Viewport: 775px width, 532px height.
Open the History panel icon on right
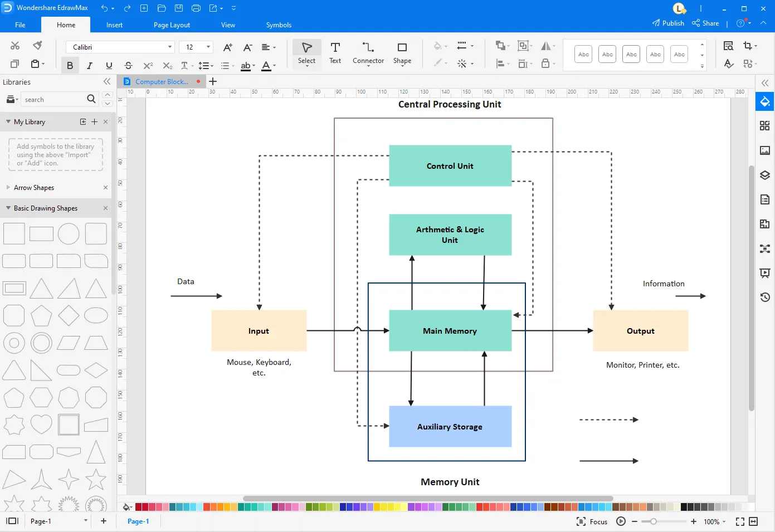pyautogui.click(x=765, y=297)
